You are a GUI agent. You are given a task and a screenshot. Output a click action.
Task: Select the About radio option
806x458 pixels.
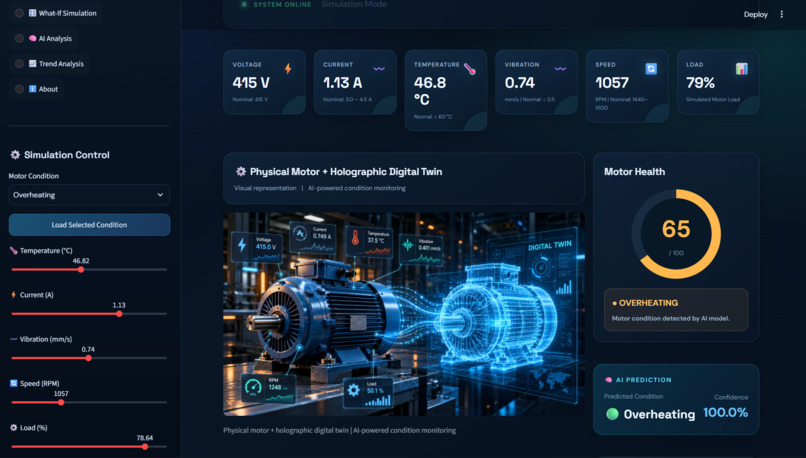click(19, 89)
